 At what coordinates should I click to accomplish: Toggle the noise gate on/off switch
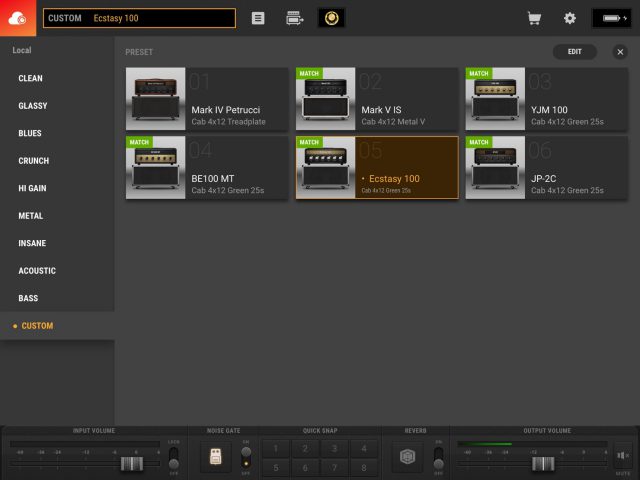246,457
